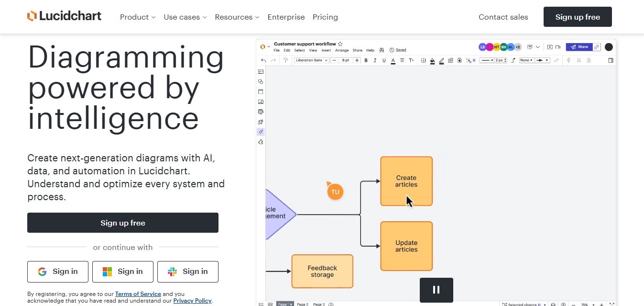Open the Insert menu

pos(326,50)
